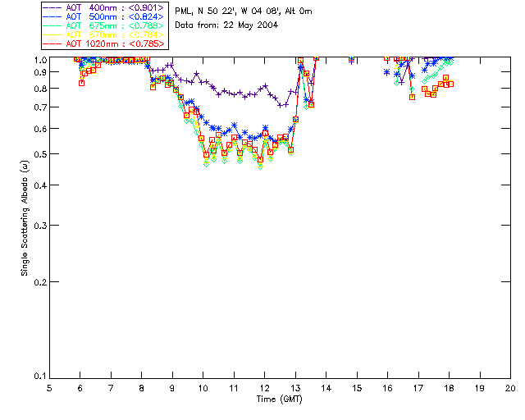Click the x-axis tick label 16
Screen dimensions: 525x420
pos(387,388)
